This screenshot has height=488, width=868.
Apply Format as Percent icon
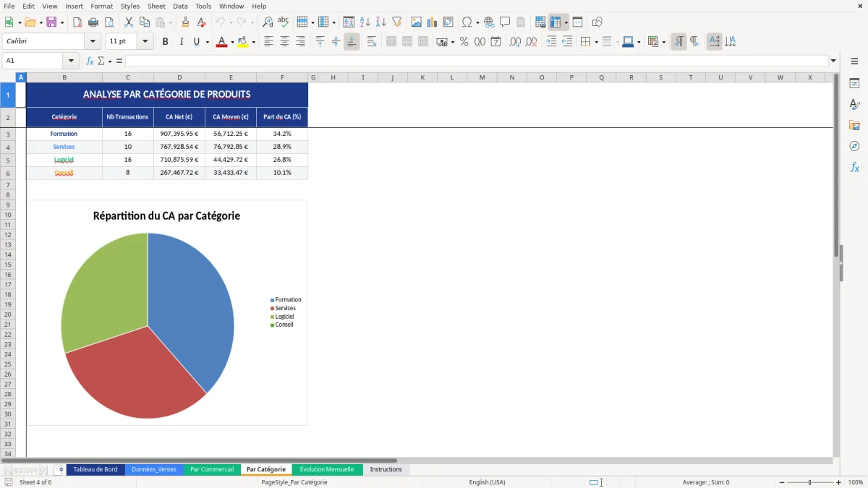tap(464, 41)
